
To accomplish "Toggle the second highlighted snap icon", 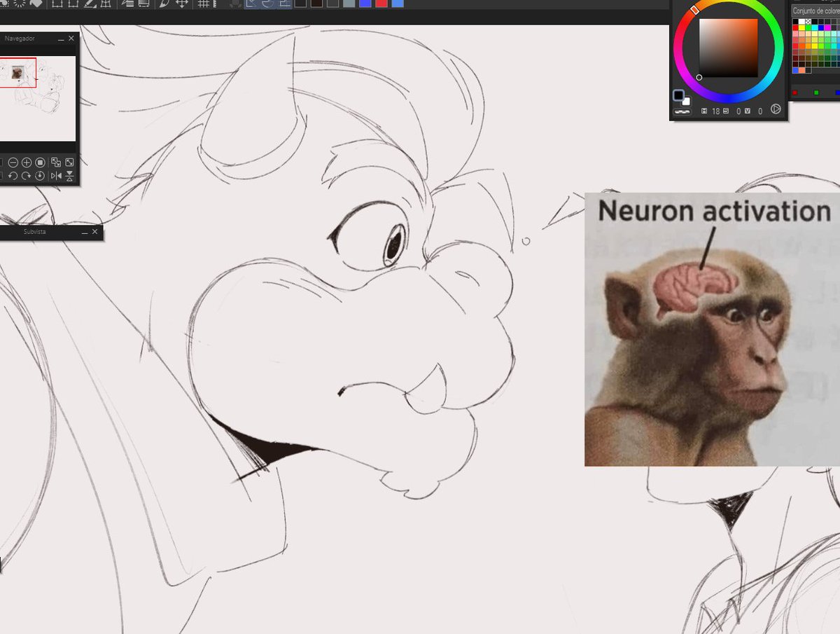I will (x=267, y=4).
